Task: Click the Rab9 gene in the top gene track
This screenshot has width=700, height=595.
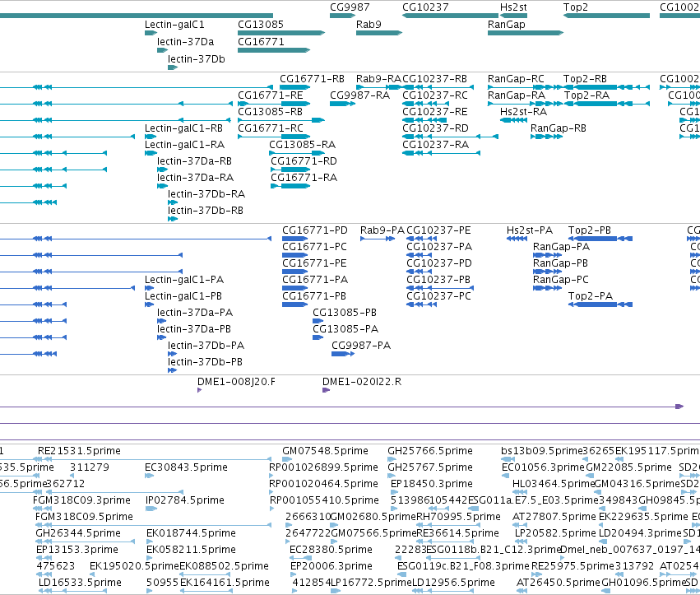Action: (x=379, y=33)
